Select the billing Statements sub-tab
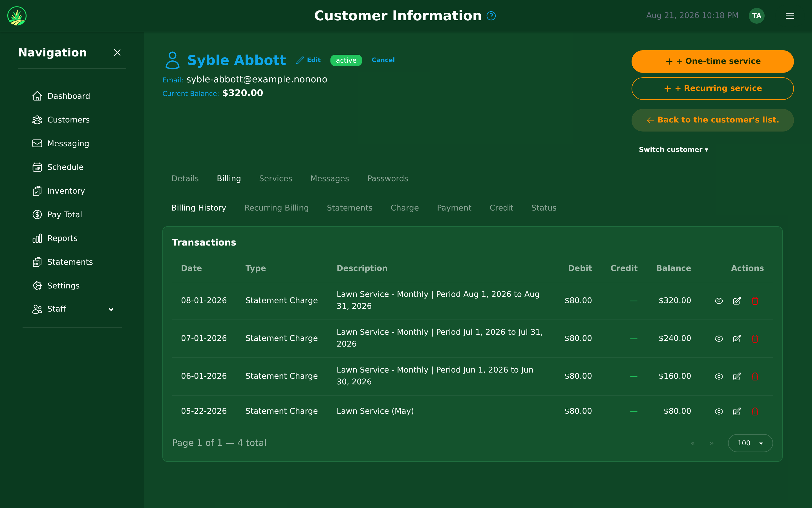Screen dimensions: 812x508 coord(349,208)
